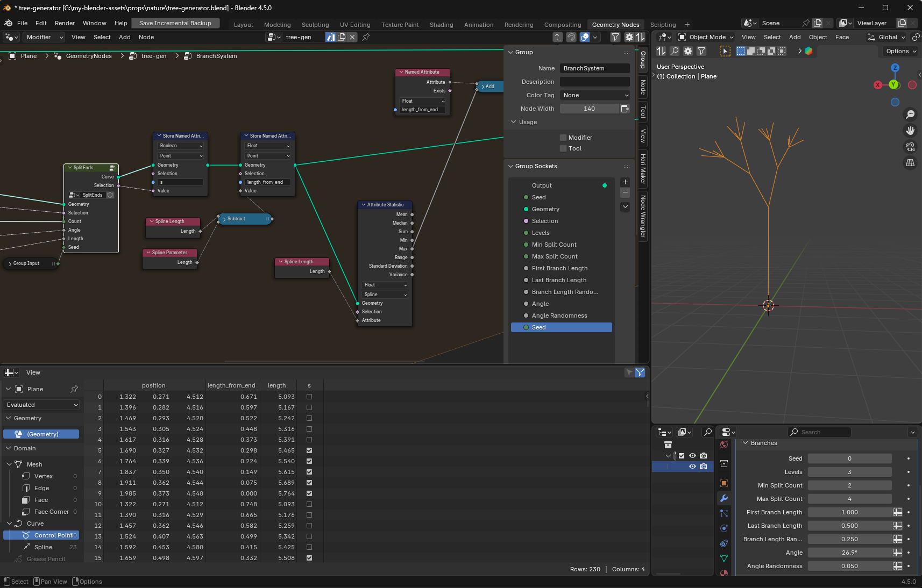Toggle the node editor overlay button
This screenshot has width=922, height=588.
pos(585,37)
